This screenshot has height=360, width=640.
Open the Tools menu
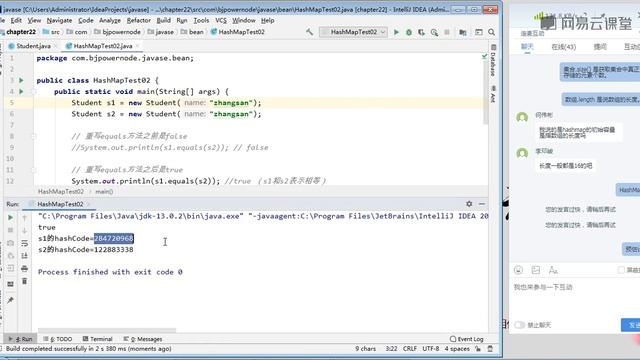(x=201, y=20)
